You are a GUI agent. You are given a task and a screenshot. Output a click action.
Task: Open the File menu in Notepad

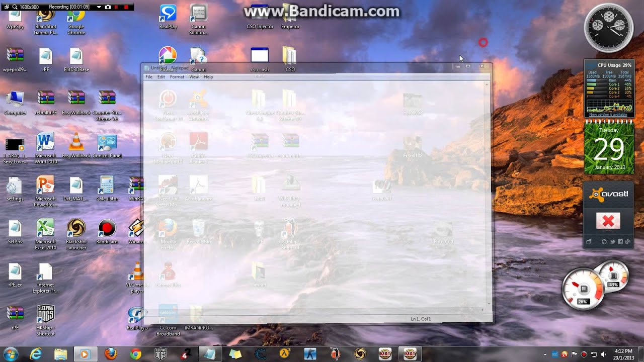[x=149, y=77]
